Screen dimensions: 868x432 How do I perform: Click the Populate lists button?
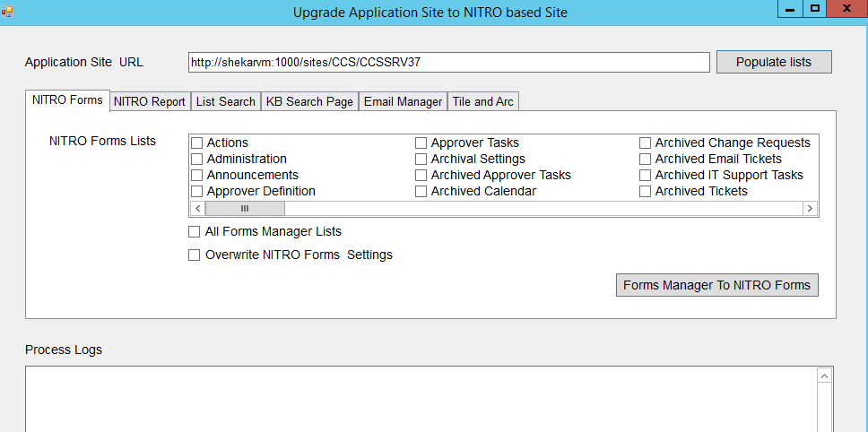(x=774, y=62)
